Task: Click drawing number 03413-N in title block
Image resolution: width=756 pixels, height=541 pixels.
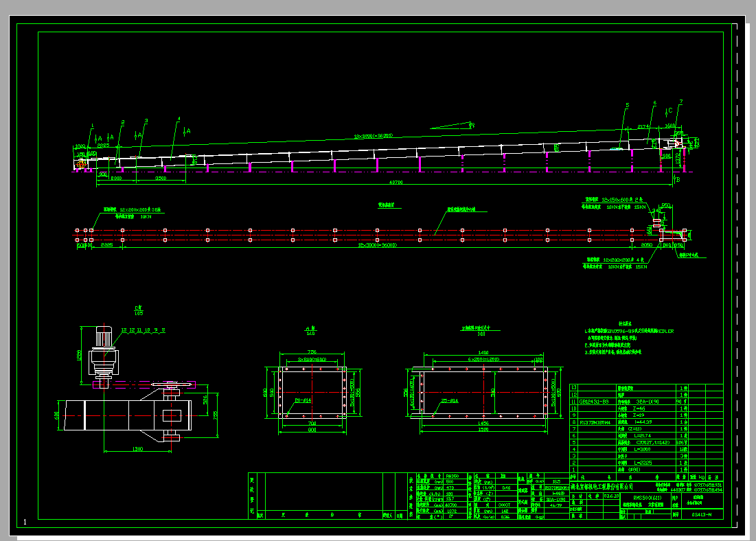Action: coord(702,514)
